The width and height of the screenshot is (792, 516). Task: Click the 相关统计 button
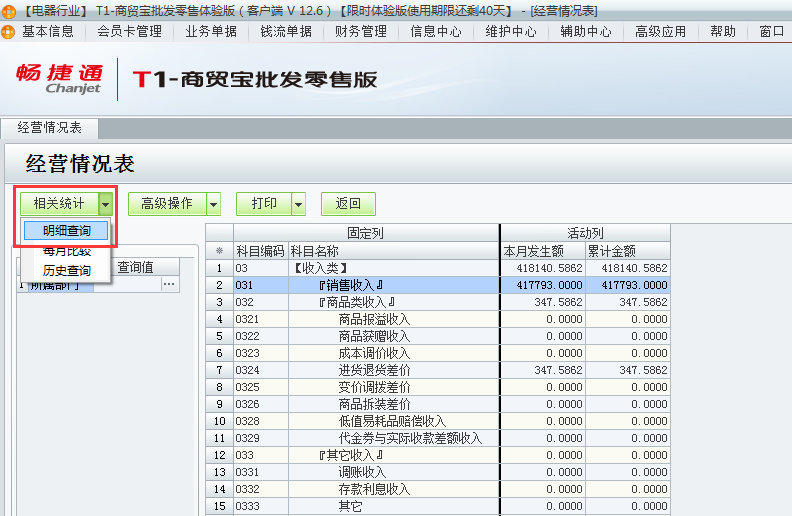[60, 203]
